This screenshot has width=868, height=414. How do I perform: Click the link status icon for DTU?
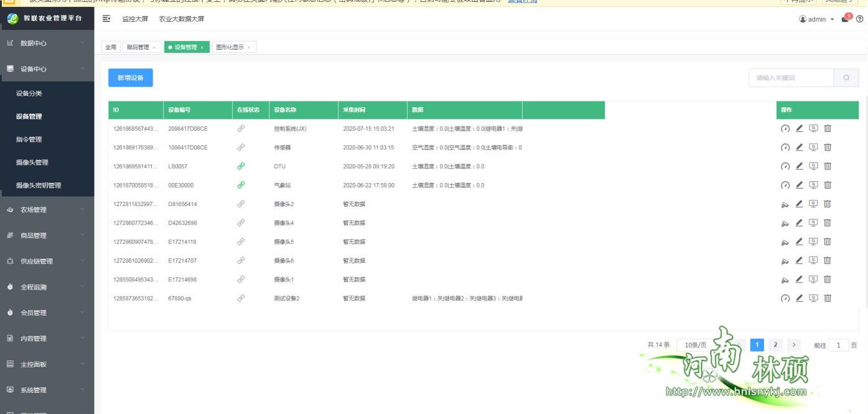pos(241,166)
